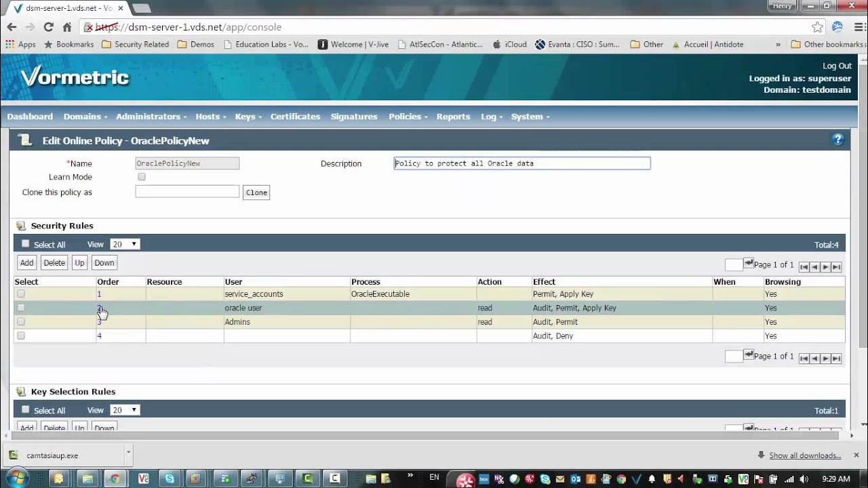Image resolution: width=868 pixels, height=488 pixels.
Task: Check Select All in Security Rules
Action: point(26,244)
